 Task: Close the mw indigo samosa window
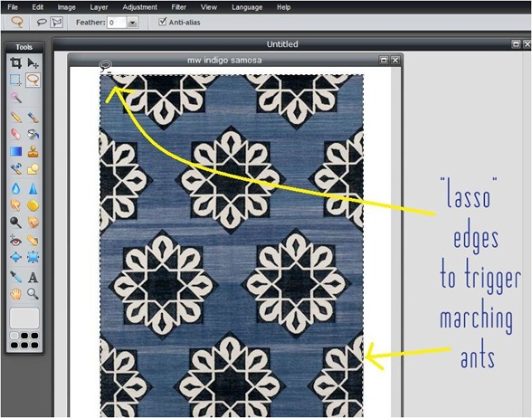point(394,60)
